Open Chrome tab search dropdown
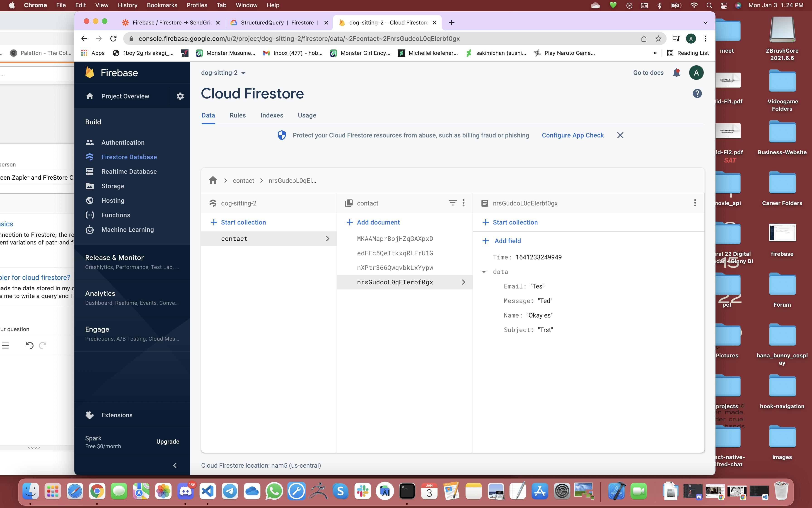812x508 pixels. coord(705,22)
